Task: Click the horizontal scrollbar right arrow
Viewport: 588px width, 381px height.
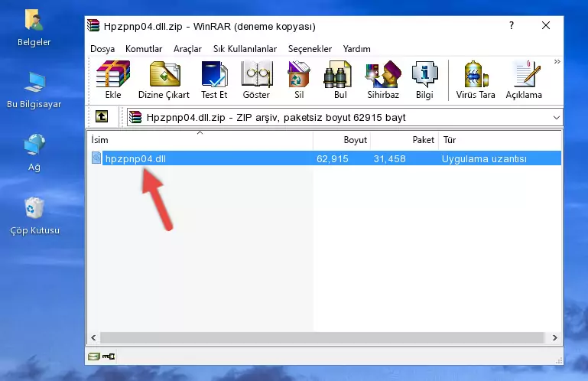Action: point(555,338)
